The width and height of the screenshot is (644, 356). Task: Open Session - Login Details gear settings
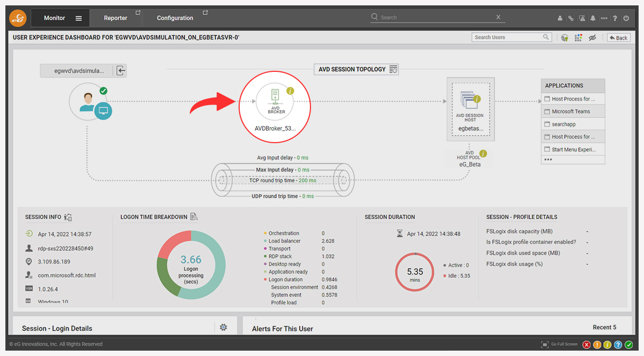tap(224, 327)
